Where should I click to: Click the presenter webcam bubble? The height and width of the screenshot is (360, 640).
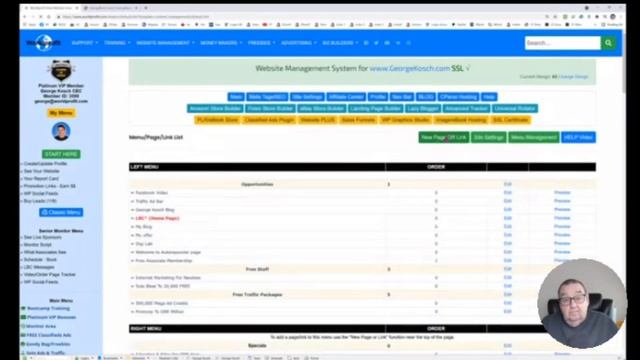coord(581,303)
